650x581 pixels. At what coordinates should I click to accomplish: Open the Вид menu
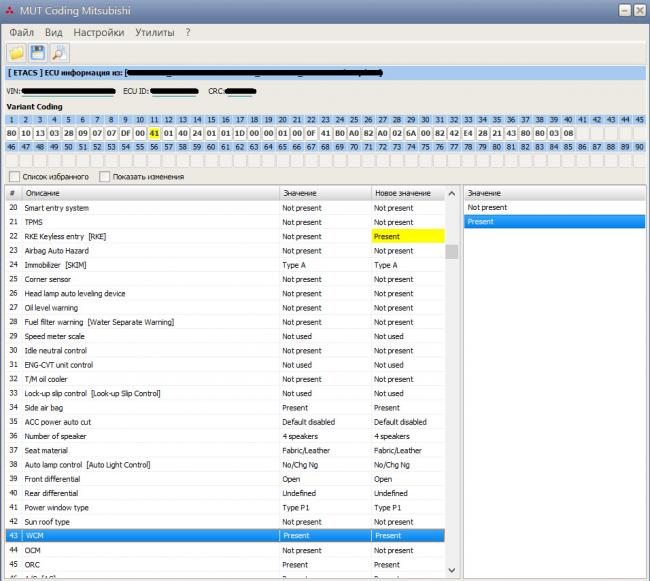point(53,32)
